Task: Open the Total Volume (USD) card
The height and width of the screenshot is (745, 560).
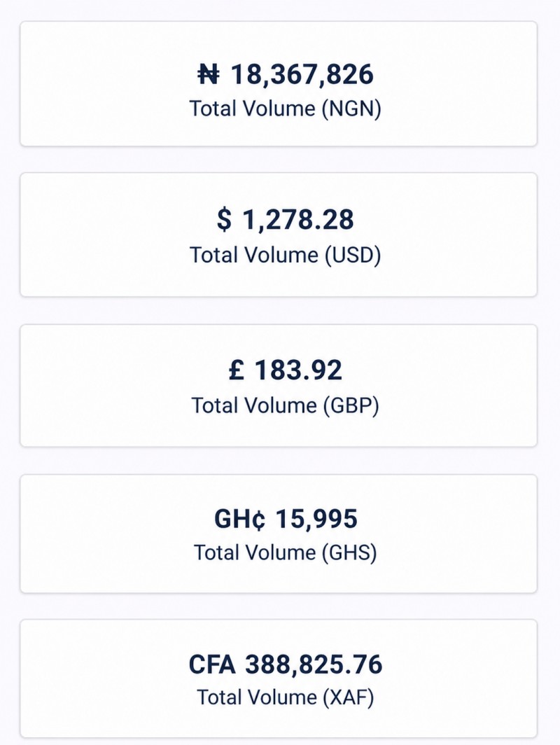Action: pos(279,235)
